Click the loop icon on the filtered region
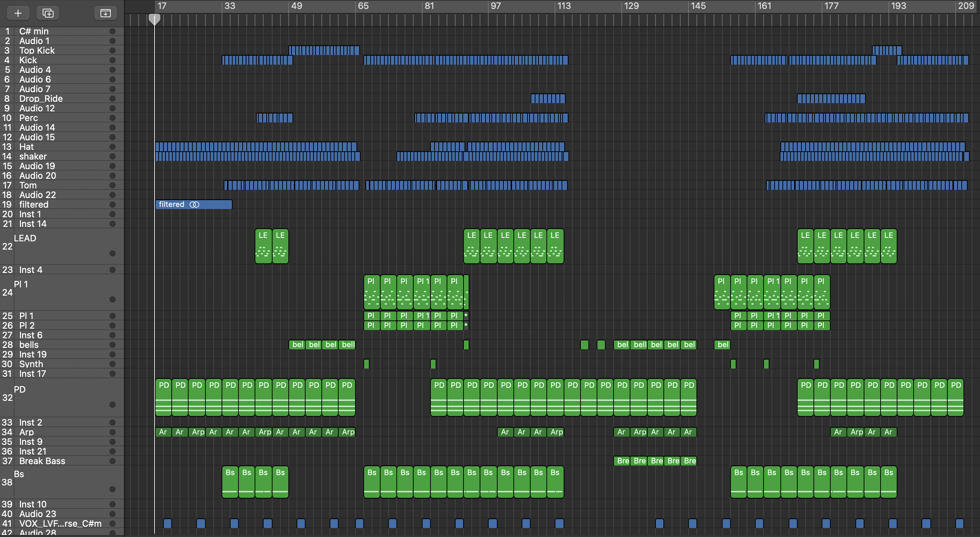This screenshot has width=980, height=537. (x=194, y=205)
